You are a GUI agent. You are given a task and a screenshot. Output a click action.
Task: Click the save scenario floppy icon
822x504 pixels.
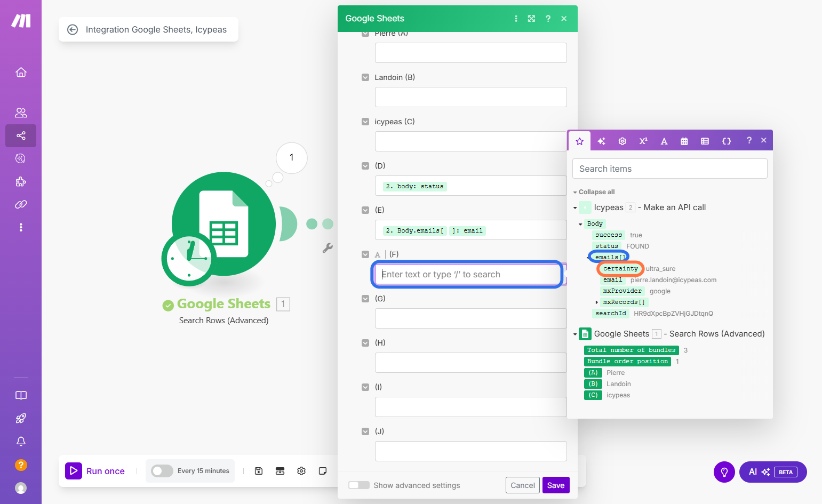tap(259, 471)
